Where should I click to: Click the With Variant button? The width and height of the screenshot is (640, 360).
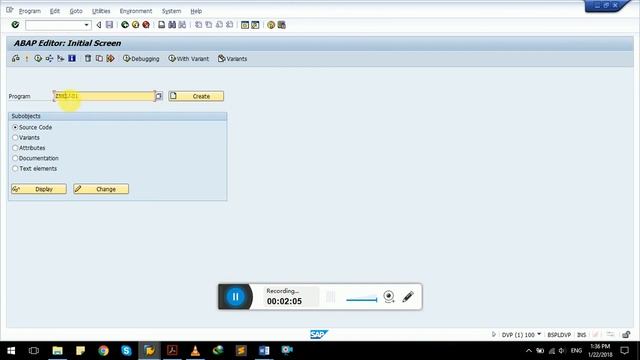(x=189, y=59)
